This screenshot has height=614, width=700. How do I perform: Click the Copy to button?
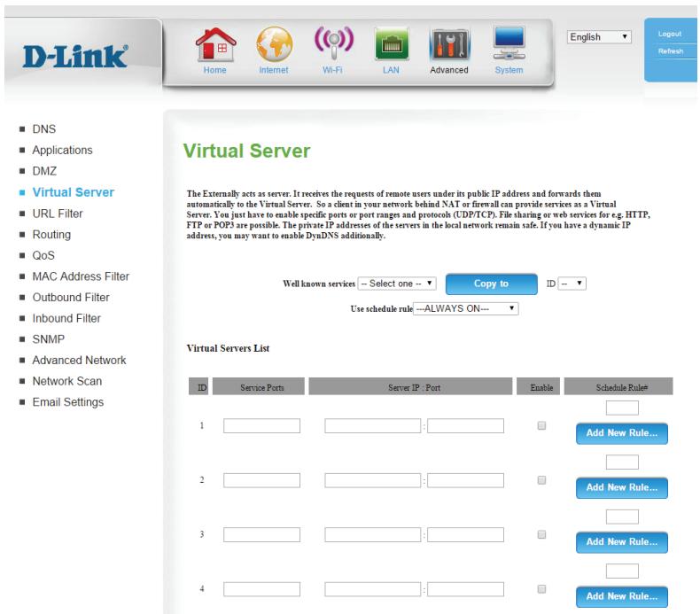pos(492,284)
